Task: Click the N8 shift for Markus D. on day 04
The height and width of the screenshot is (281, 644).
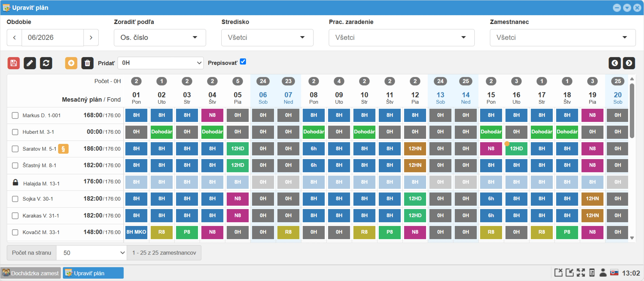Action: coord(212,115)
